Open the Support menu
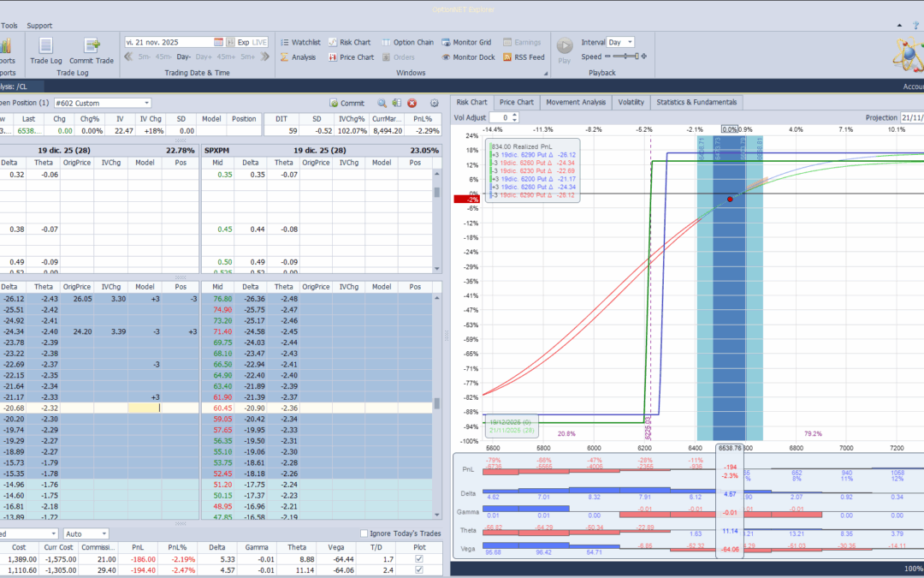The height and width of the screenshot is (578, 924). coord(39,26)
